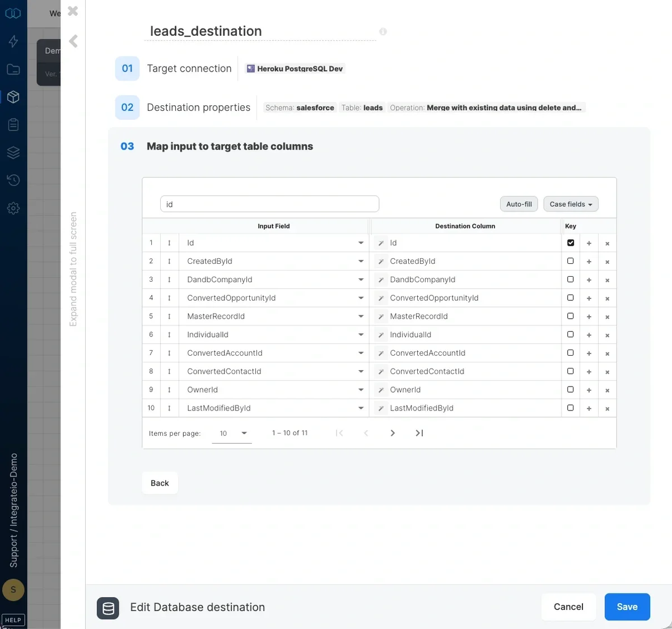
Task: Check the Key box on the OwnerId row
Action: 570,389
